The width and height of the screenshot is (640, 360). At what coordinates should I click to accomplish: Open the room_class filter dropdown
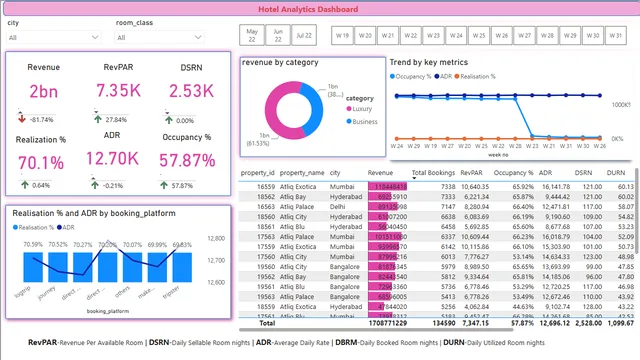(159, 38)
